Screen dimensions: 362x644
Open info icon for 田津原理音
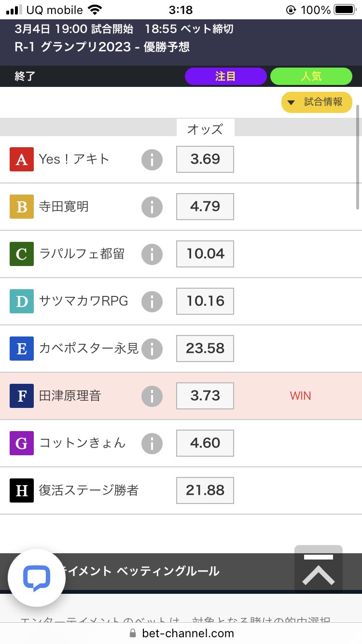tap(152, 396)
